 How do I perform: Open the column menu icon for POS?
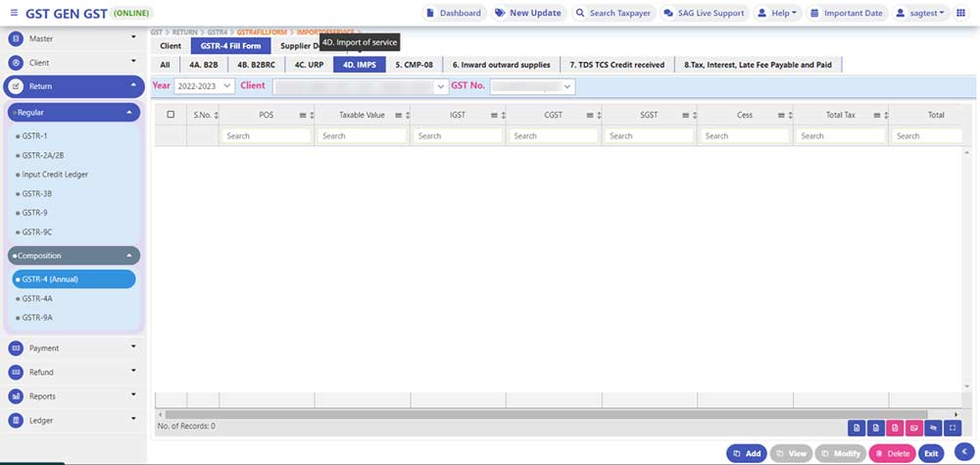click(x=302, y=115)
